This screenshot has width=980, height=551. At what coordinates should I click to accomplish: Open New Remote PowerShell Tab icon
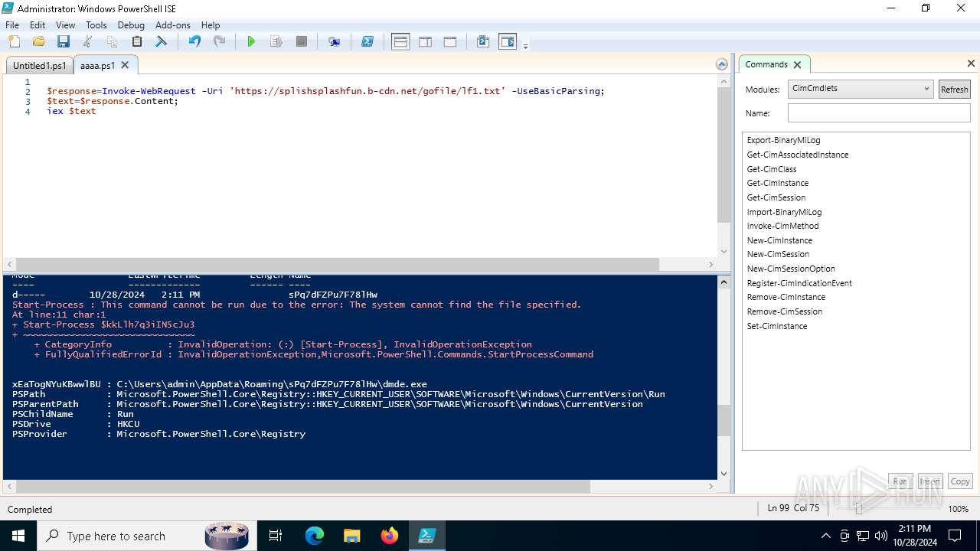[x=334, y=42]
